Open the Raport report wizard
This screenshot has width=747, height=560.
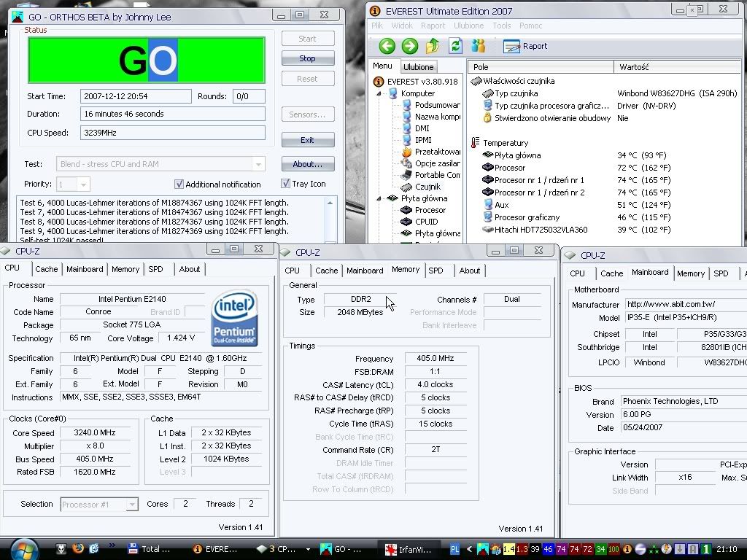pos(526,46)
